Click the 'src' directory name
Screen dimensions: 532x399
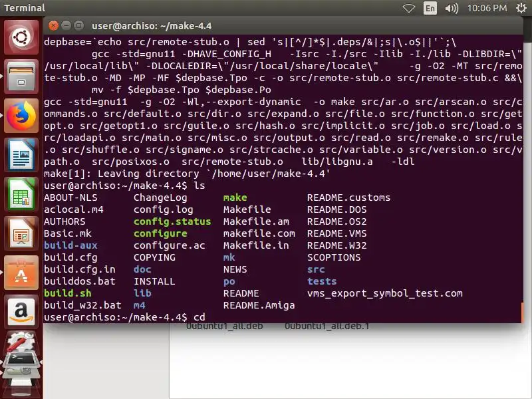point(316,269)
